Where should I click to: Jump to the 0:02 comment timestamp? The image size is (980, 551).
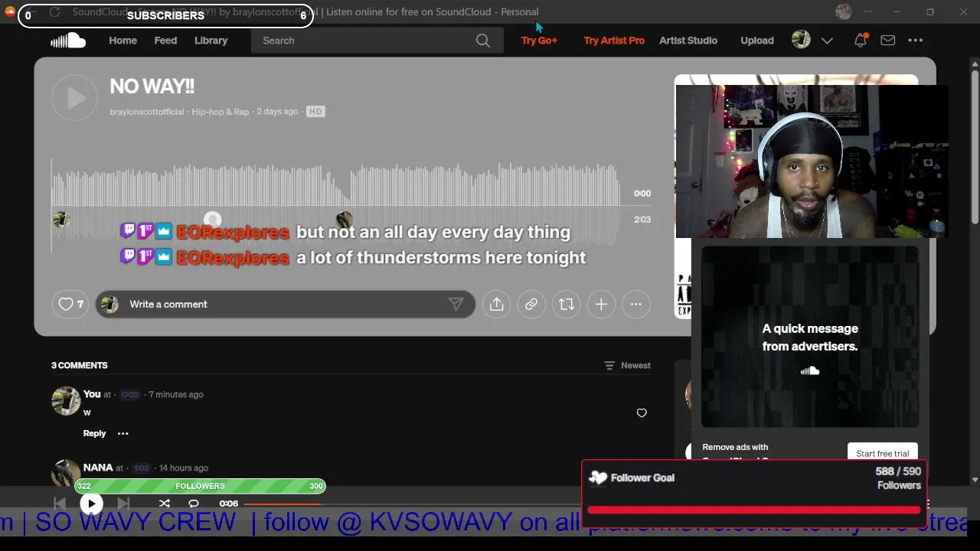click(x=130, y=395)
